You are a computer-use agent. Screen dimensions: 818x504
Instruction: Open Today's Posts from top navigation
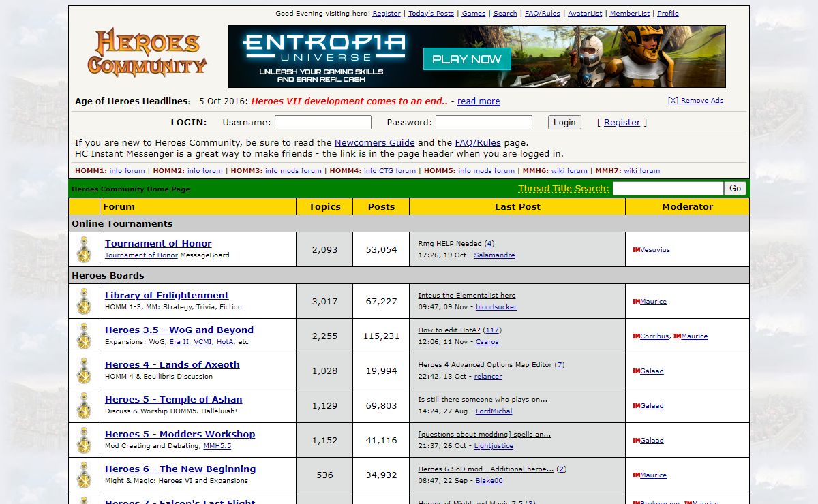pos(431,14)
